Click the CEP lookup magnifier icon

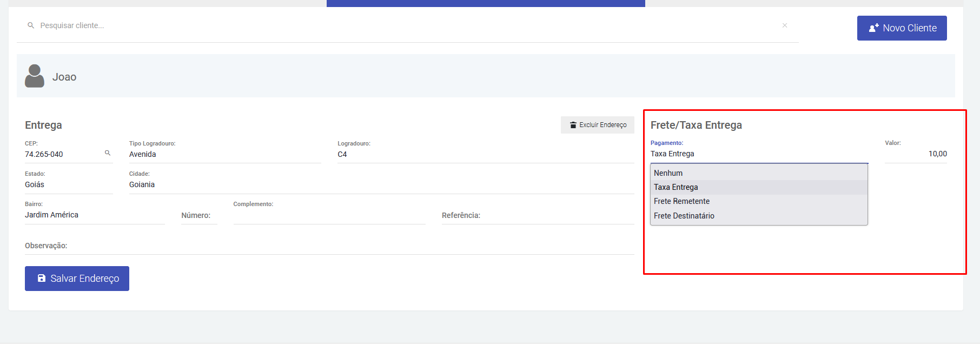pos(108,153)
